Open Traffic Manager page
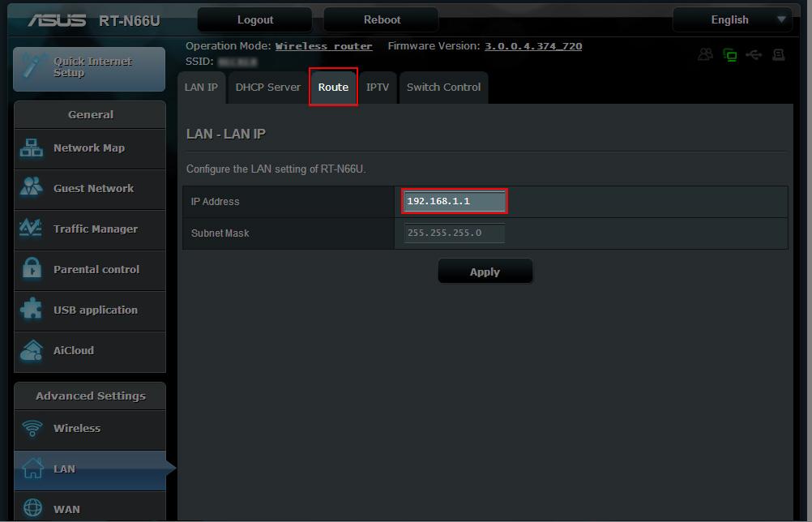 pyautogui.click(x=90, y=229)
